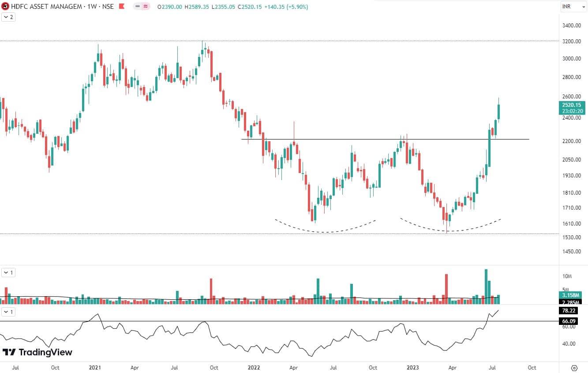This screenshot has height=373, width=588.
Task: Click the RSI level label 66.09
Action: 572,321
